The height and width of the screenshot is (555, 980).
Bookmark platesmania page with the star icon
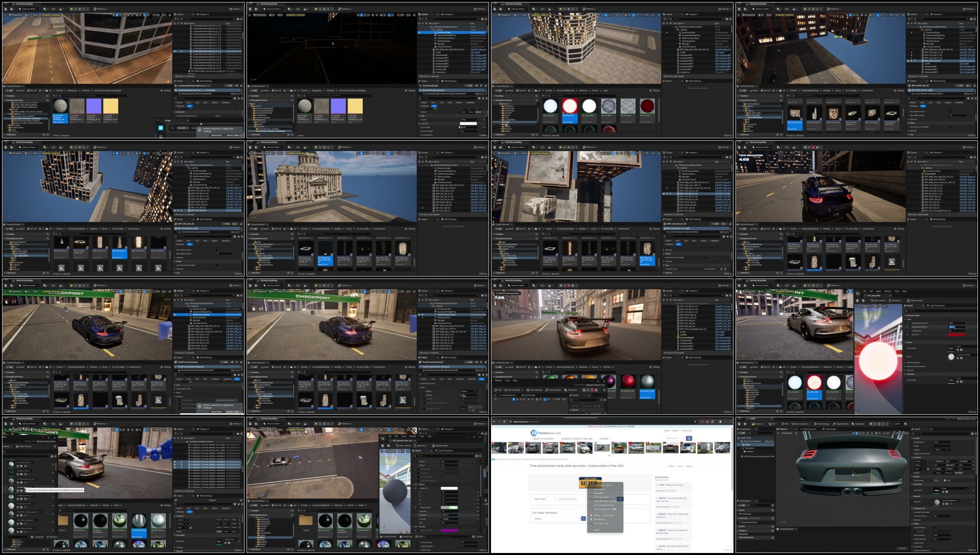(695, 422)
